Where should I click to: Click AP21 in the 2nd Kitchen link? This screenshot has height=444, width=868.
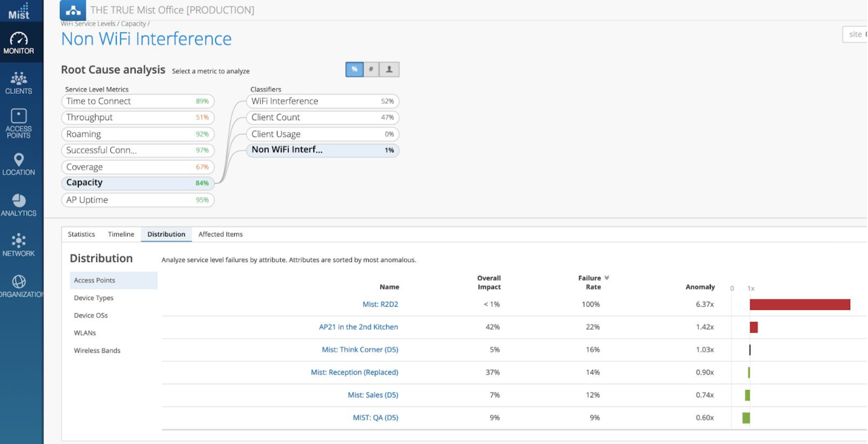coord(358,327)
